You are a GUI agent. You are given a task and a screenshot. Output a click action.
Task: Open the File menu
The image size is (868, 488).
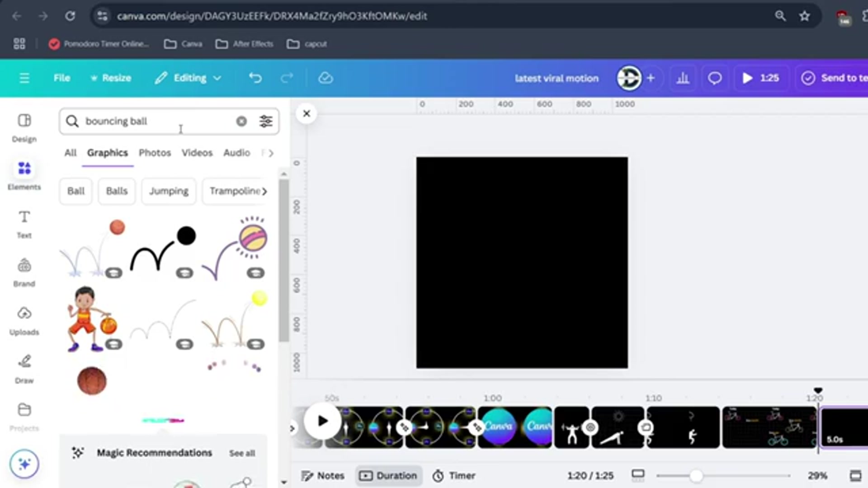click(61, 78)
